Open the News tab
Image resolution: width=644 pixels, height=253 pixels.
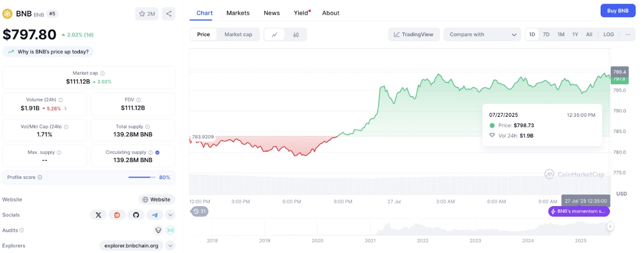click(272, 13)
